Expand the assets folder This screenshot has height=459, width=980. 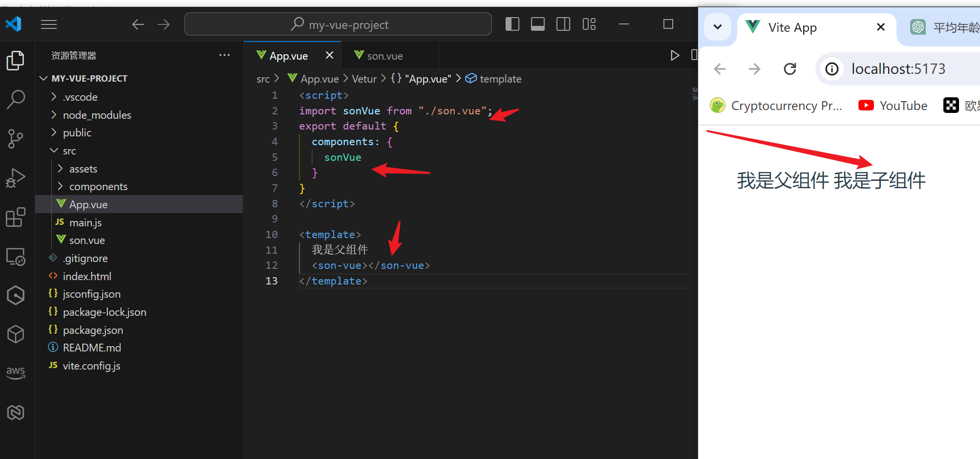(139, 169)
